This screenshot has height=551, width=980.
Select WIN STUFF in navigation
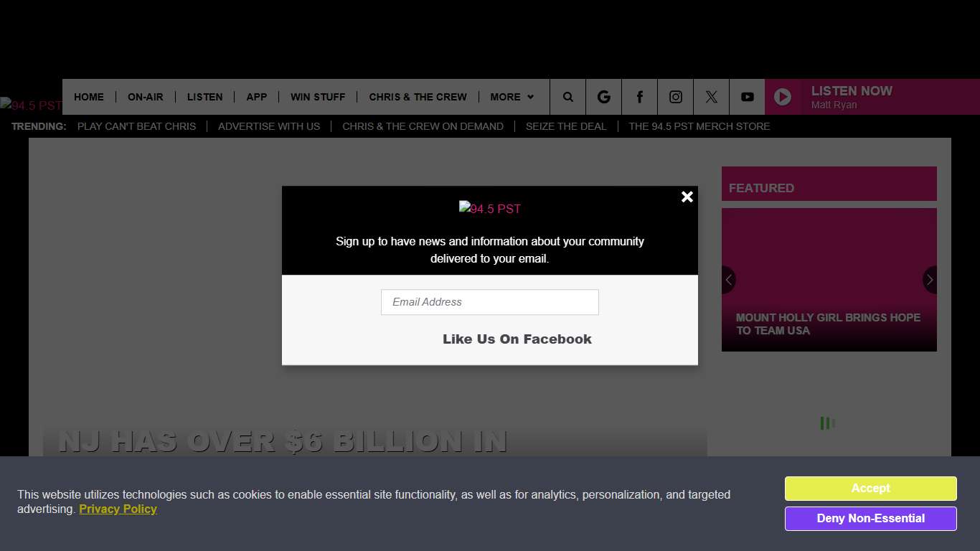318,97
